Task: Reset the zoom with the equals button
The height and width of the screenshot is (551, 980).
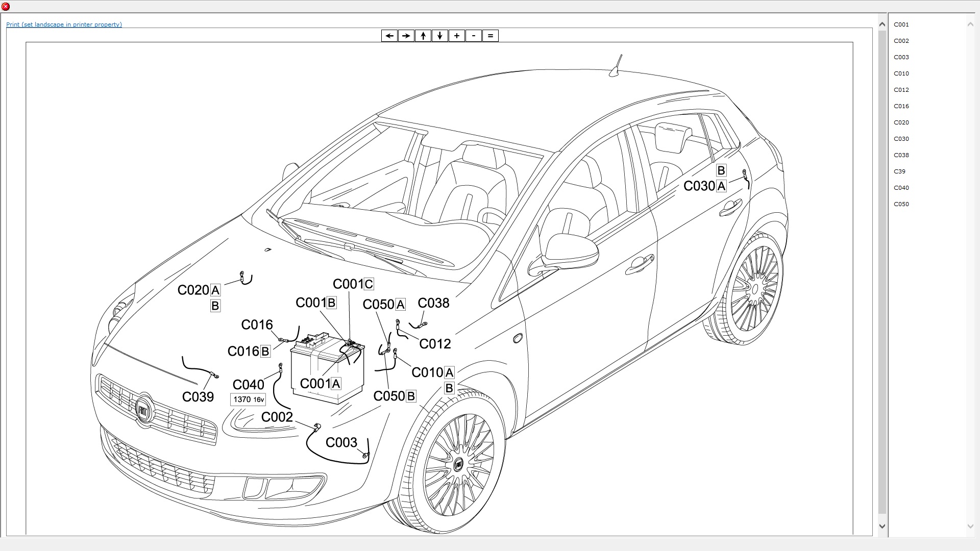Action: click(x=491, y=36)
